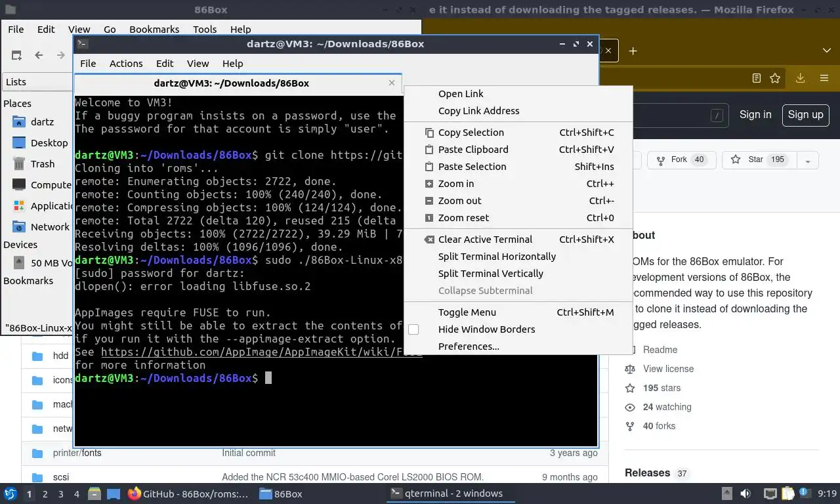840x504 pixels.
Task: Choose Zoom reset from context menu
Action: [x=518, y=218]
